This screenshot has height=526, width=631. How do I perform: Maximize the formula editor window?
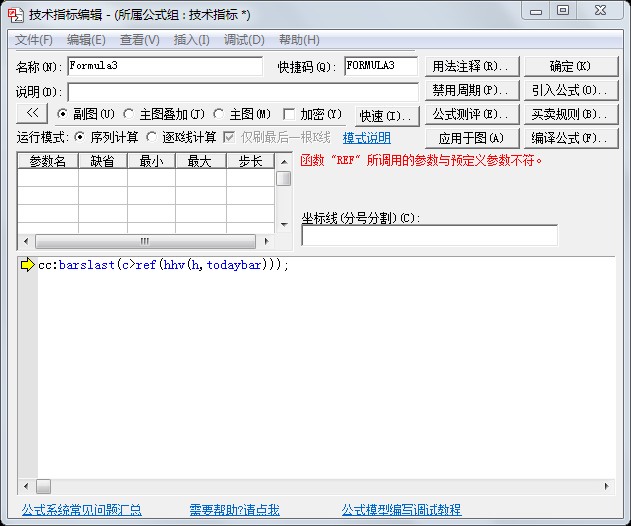(563, 10)
